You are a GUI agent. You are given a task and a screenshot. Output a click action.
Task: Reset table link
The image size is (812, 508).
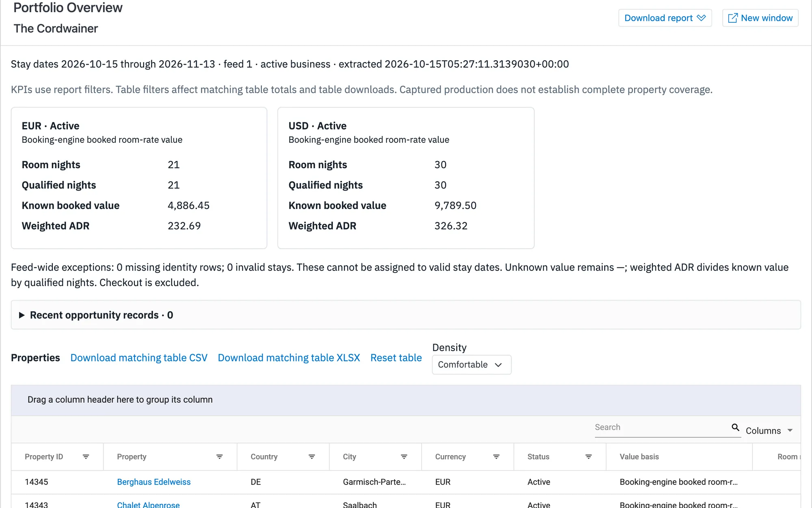pyautogui.click(x=396, y=358)
